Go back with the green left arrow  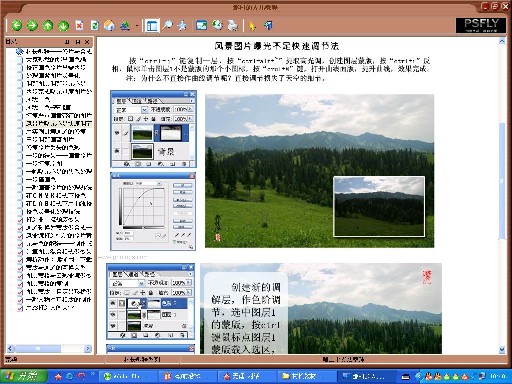coord(17,25)
